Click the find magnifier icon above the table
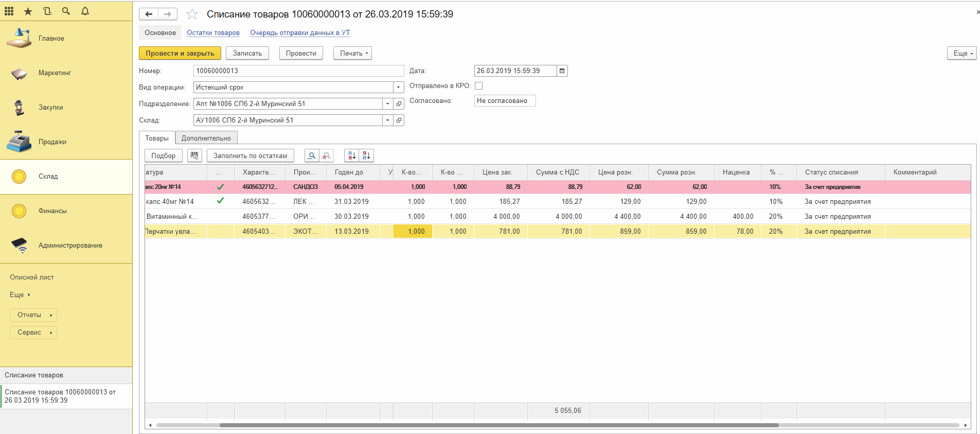The height and width of the screenshot is (434, 980). (312, 155)
